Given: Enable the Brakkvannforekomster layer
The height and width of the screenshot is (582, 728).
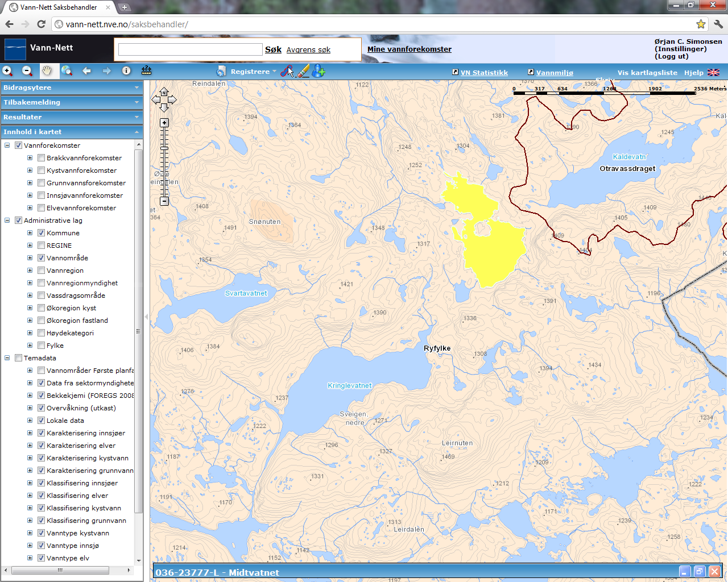Looking at the screenshot, I should (x=41, y=158).
